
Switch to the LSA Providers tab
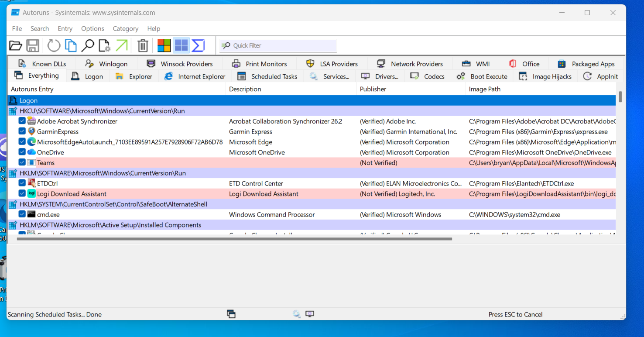(x=332, y=64)
